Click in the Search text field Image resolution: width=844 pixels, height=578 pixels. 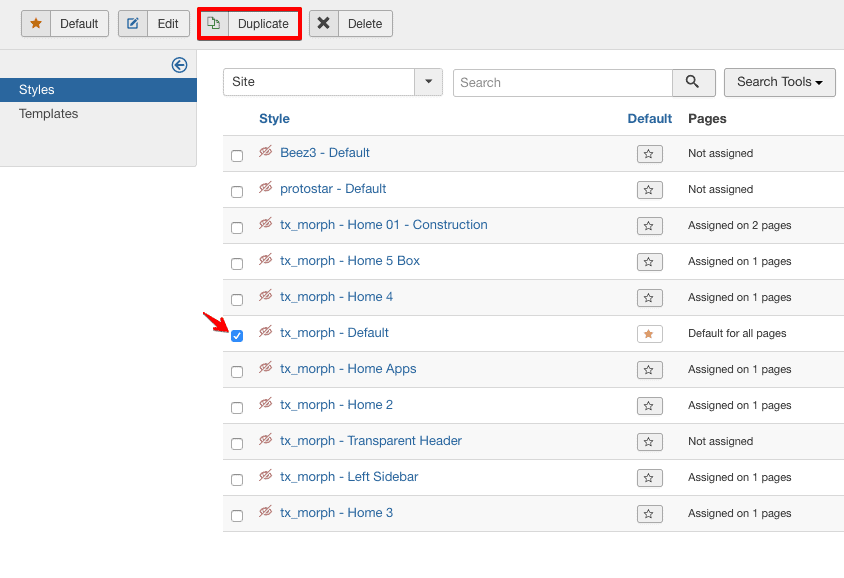563,82
